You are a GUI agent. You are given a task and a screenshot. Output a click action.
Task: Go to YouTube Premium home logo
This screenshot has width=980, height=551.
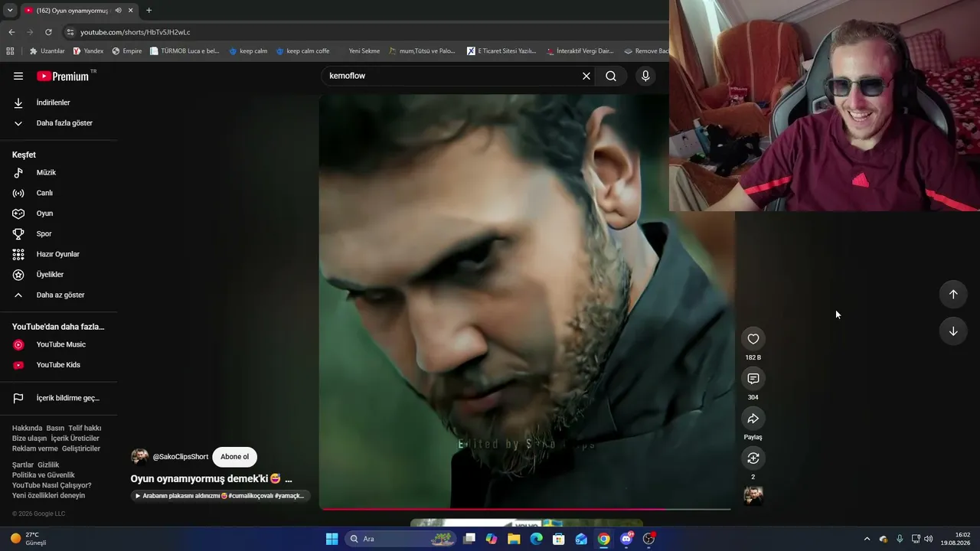tap(63, 76)
